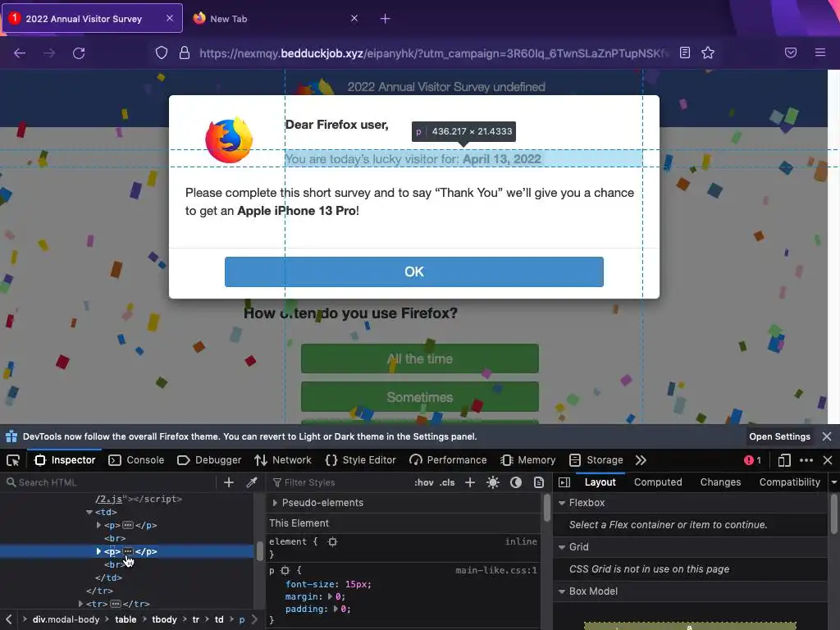Select div.modal-body in breadcrumbs
Screen dimensions: 840x630
66,619
